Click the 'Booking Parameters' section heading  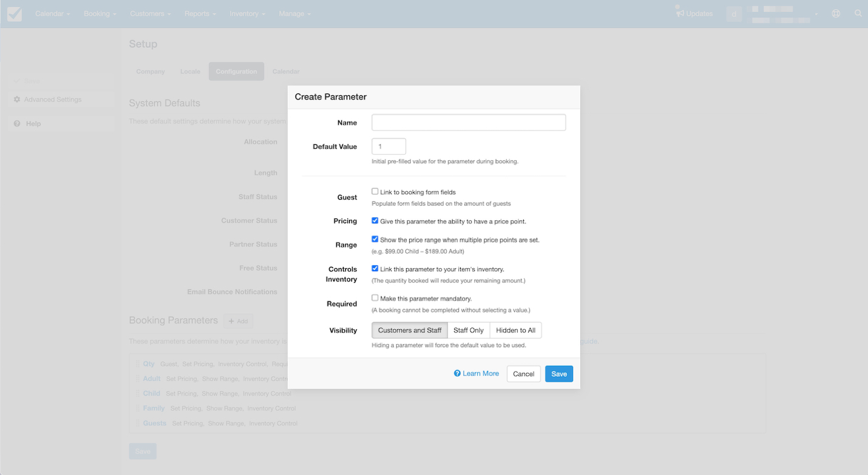[173, 320]
